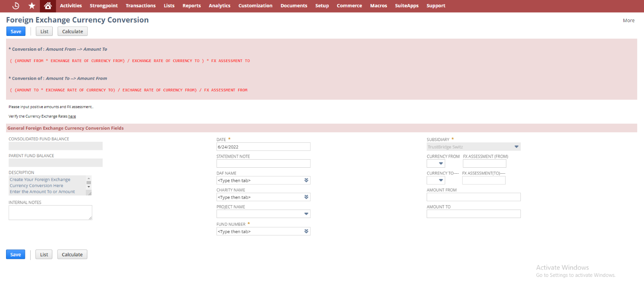The image size is (644, 293).
Task: Open the Transactions menu
Action: click(140, 6)
